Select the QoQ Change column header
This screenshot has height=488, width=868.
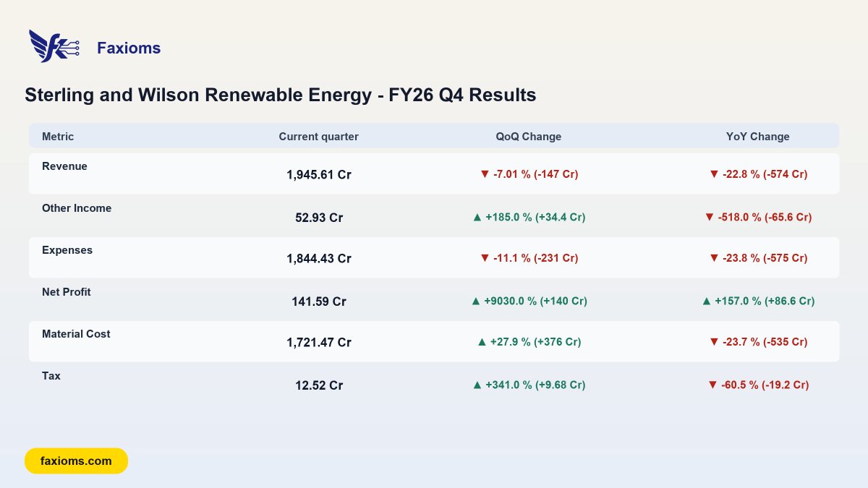click(x=529, y=137)
